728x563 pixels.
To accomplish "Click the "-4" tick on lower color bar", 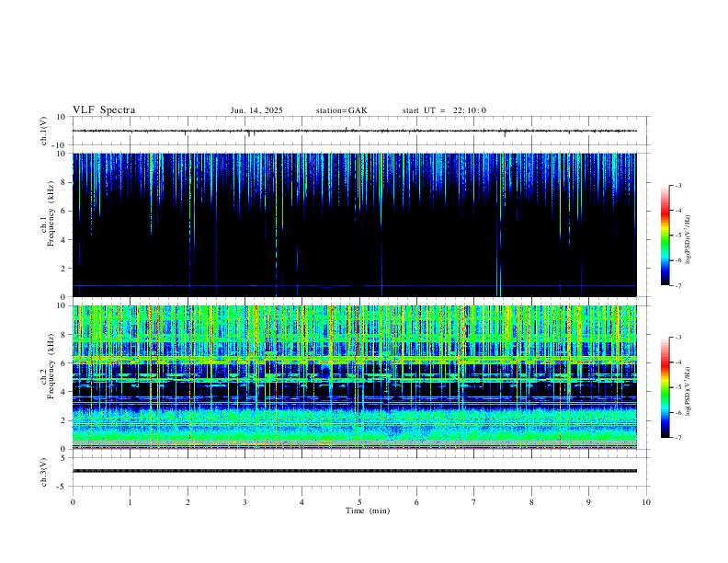I will point(677,362).
